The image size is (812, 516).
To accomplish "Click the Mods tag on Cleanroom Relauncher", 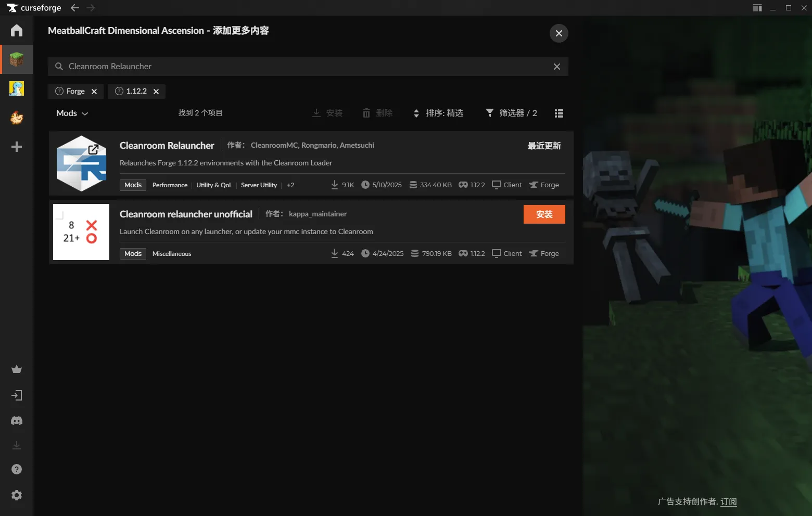I will (x=133, y=185).
